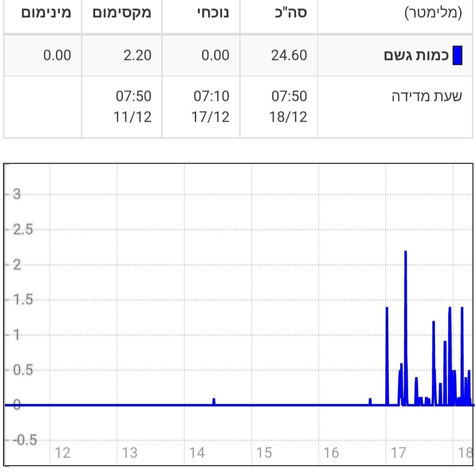This screenshot has height=476, width=476.
Task: Click the 07:50 18/12 measurement time
Action: (289, 107)
